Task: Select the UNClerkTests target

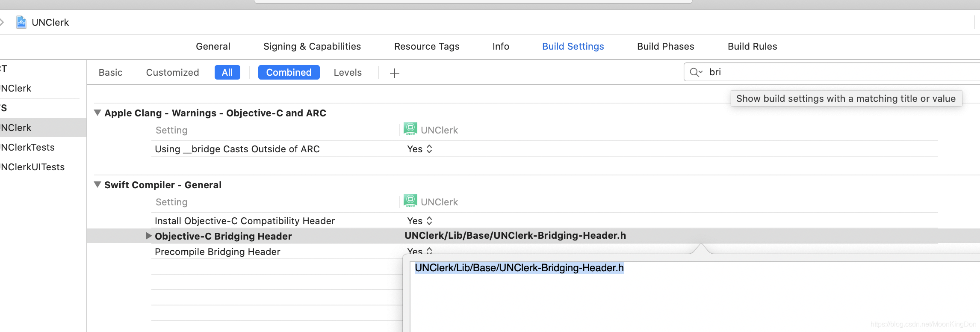Action: [27, 147]
